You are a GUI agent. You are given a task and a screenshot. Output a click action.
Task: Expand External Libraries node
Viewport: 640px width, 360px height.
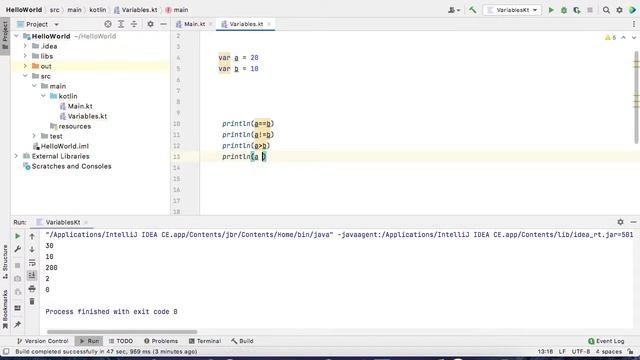coord(16,156)
